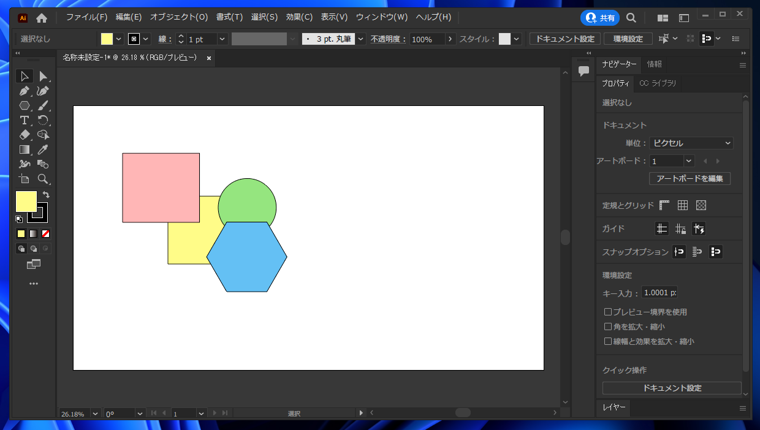This screenshot has height=430, width=760.
Task: Enable 線幅と効果を拡大・縮小 checkbox
Action: tap(608, 341)
